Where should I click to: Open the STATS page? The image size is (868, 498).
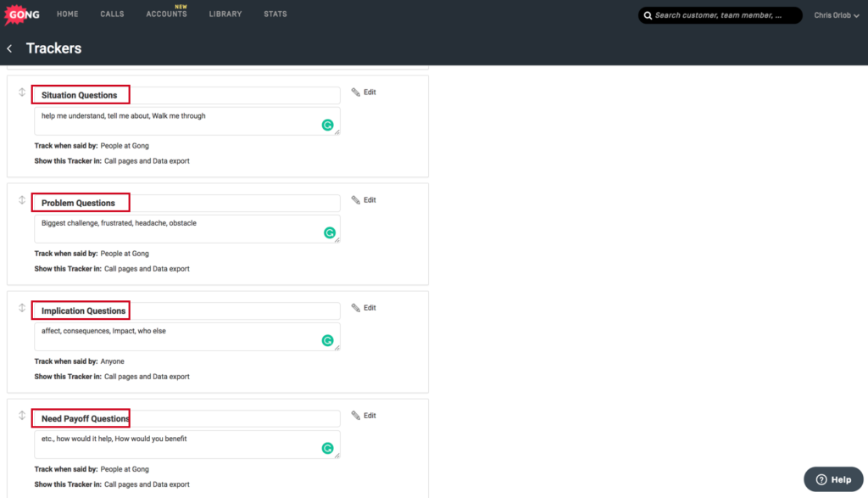point(275,14)
